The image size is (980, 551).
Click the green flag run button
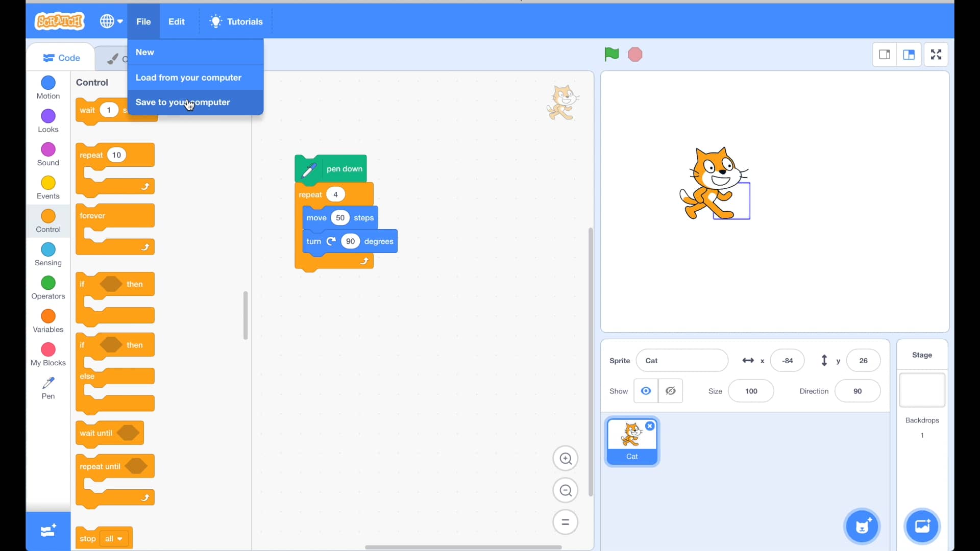pyautogui.click(x=612, y=54)
